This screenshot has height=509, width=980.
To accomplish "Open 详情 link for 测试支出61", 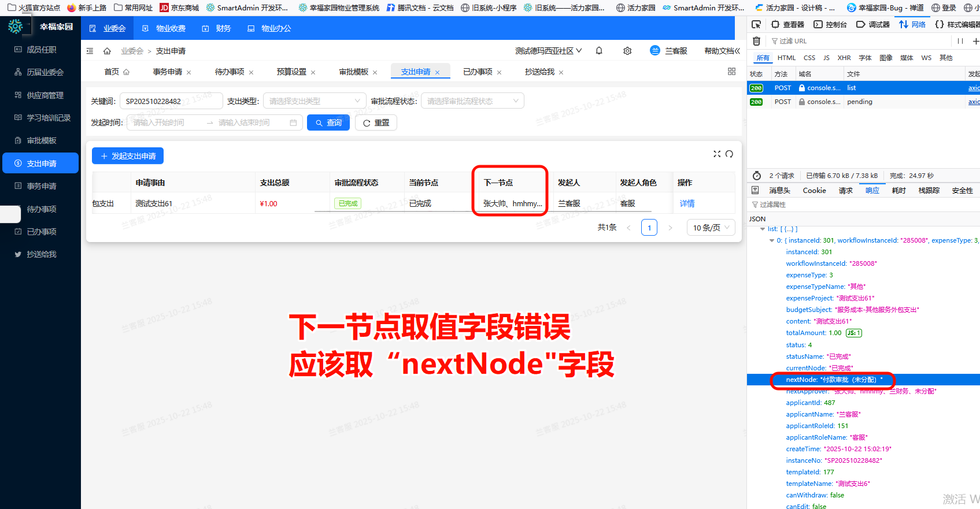I will pyautogui.click(x=687, y=203).
